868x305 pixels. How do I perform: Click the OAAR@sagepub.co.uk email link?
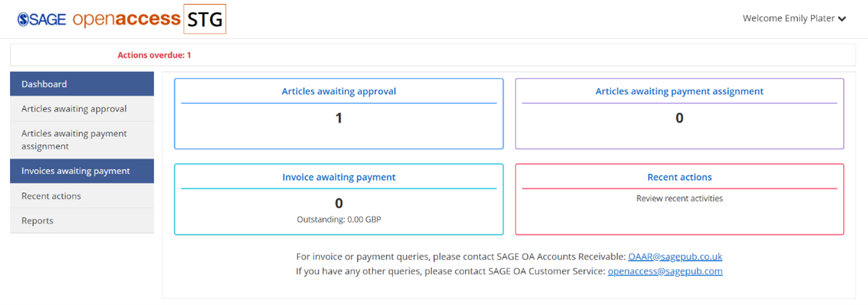pyautogui.click(x=675, y=256)
